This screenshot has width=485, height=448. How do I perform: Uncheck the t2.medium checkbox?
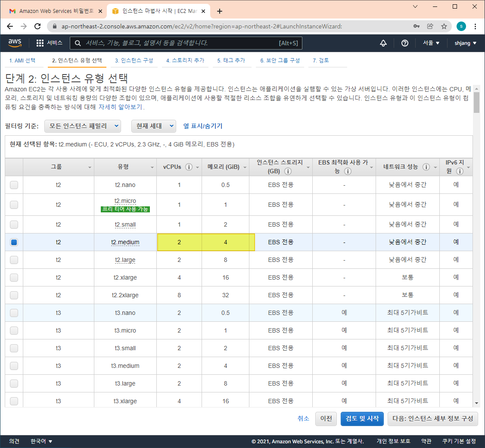(x=14, y=242)
